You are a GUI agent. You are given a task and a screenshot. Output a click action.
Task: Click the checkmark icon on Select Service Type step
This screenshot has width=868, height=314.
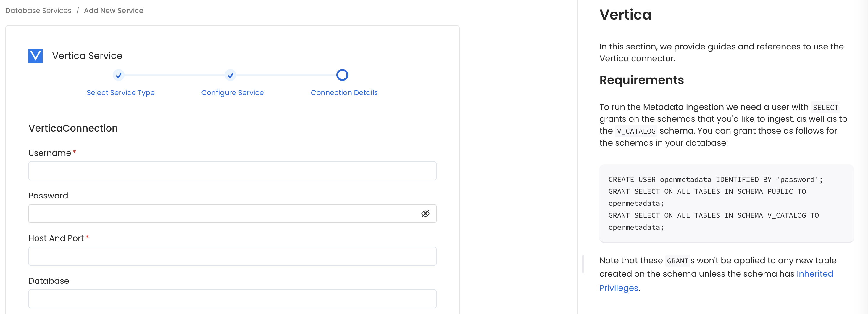click(x=118, y=75)
